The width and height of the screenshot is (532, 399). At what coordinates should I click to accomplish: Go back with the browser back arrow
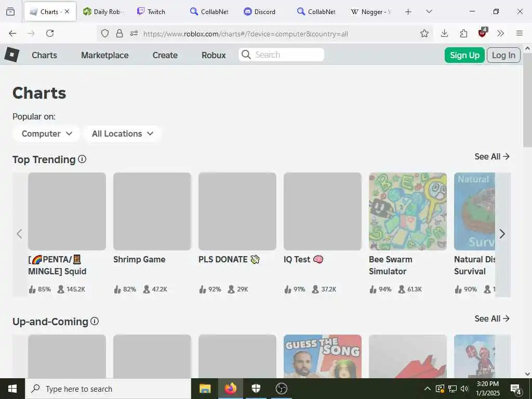pyautogui.click(x=12, y=33)
